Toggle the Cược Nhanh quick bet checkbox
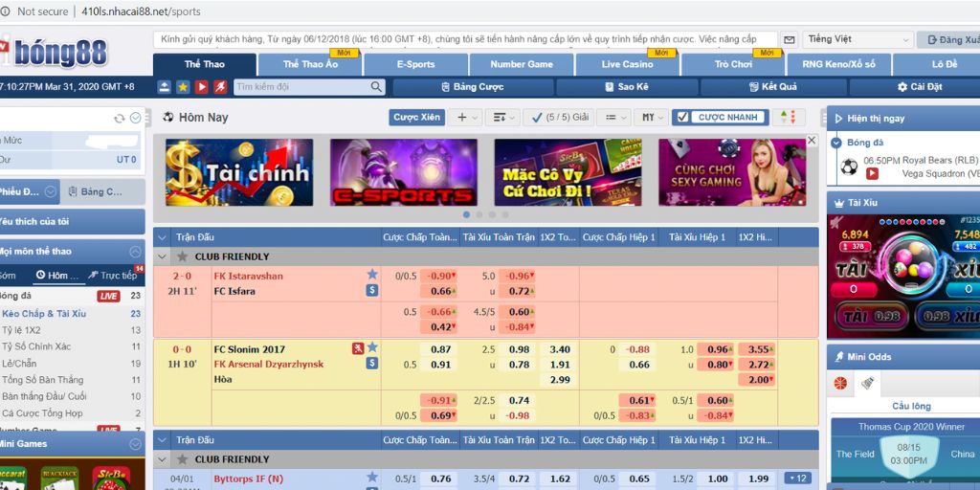Screen dimensions: 980x490 point(681,118)
